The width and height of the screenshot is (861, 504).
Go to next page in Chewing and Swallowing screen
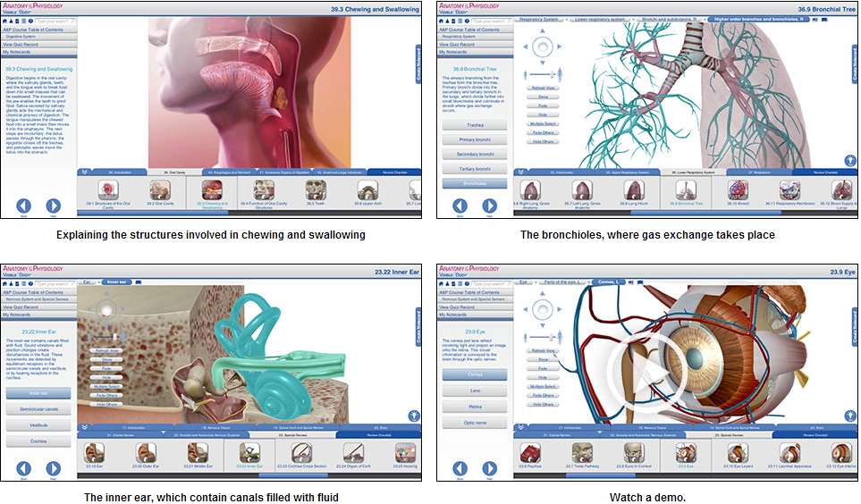pyautogui.click(x=54, y=206)
